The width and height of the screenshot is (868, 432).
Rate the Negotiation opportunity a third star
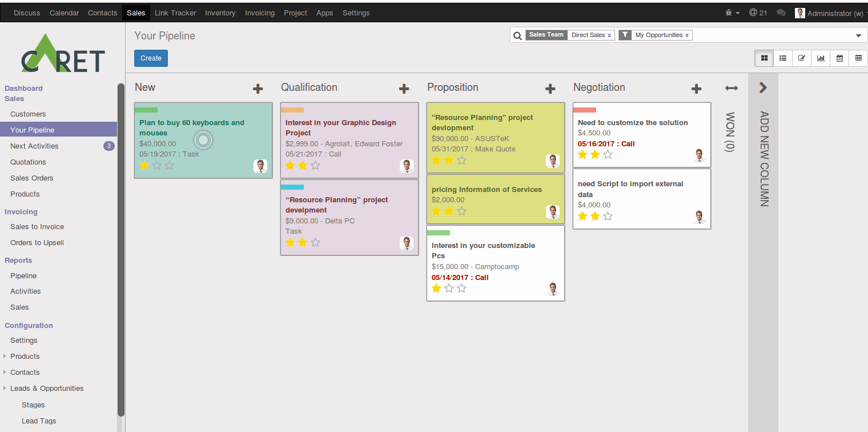click(608, 154)
